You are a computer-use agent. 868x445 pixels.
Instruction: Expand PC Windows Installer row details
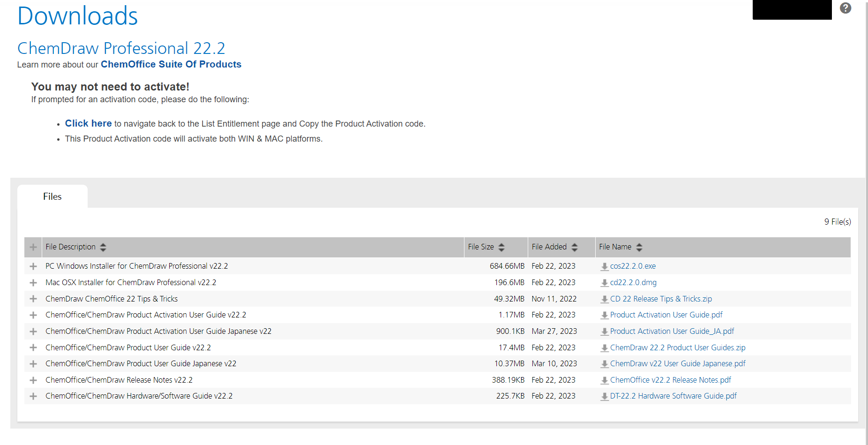33,266
